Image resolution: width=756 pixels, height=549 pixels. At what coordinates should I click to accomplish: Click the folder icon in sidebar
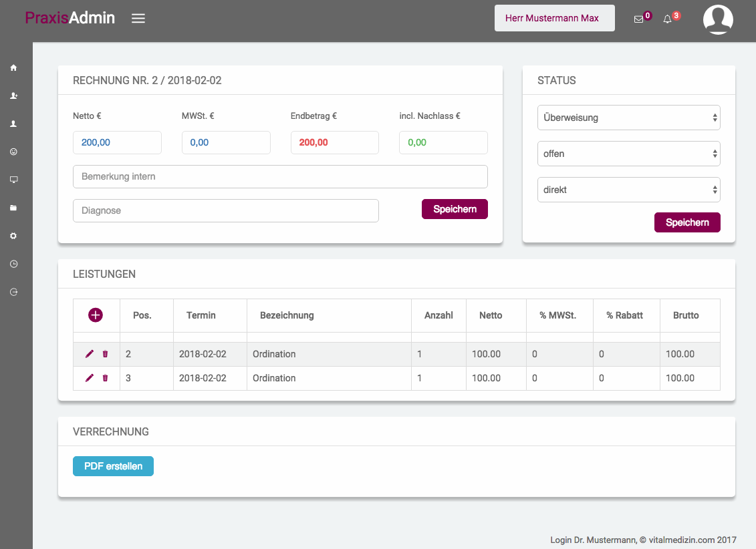[13, 208]
